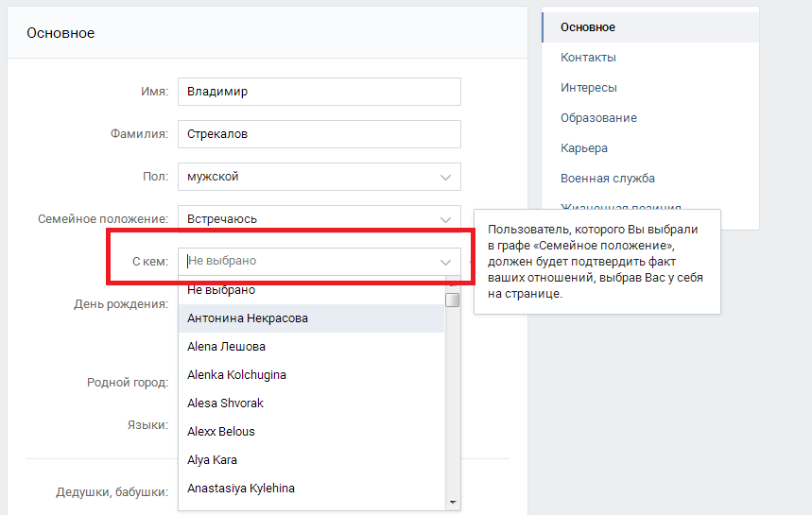Click the scroll down arrow in list
812x515 pixels.
(x=453, y=502)
